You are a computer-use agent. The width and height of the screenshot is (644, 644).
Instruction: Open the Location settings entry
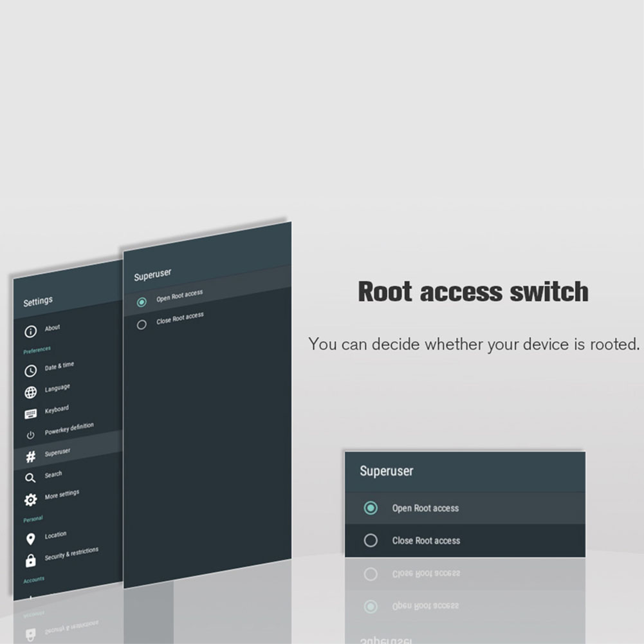click(x=55, y=535)
